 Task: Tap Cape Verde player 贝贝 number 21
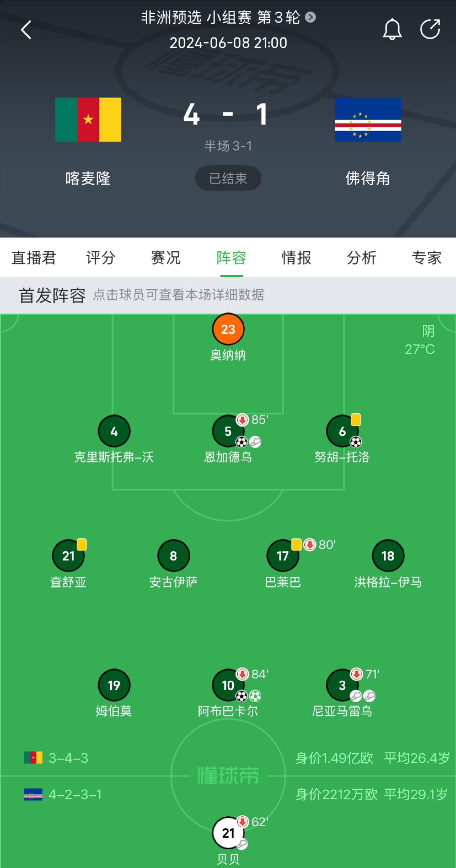click(x=228, y=833)
